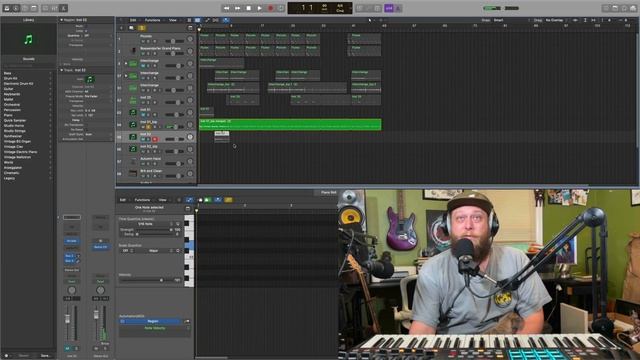
Task: Expand the first Interchange track stack triangle
Action: click(126, 64)
